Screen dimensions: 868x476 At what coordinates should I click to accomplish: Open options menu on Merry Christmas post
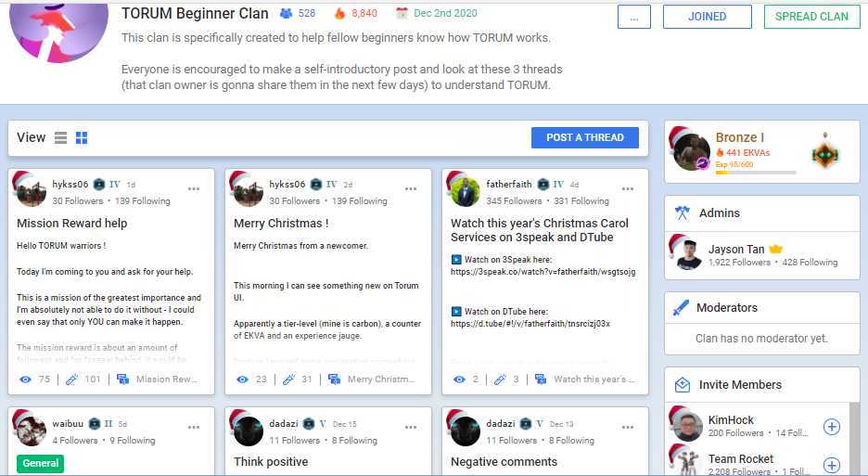click(411, 189)
